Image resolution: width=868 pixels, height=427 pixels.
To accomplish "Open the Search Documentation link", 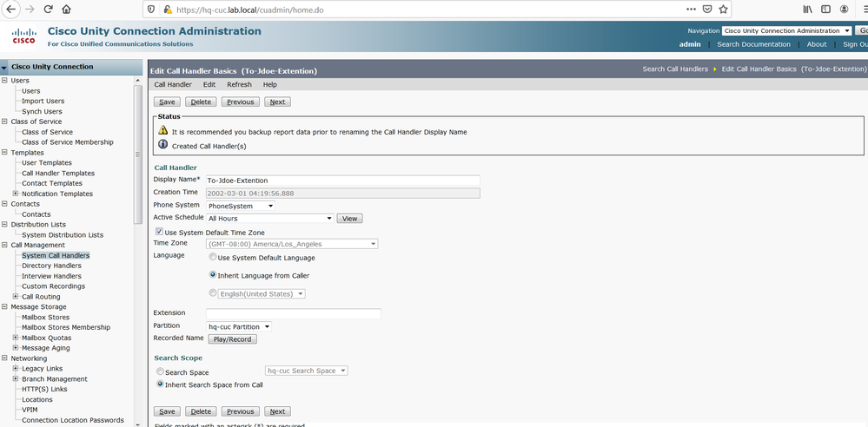I will [753, 44].
